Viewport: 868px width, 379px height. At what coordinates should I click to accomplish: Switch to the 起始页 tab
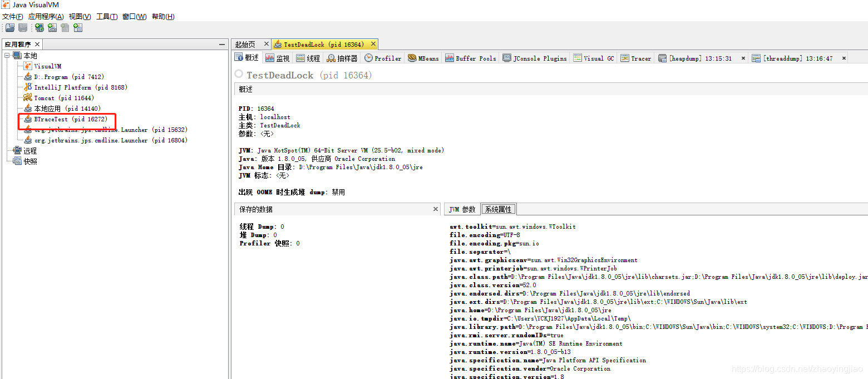245,44
